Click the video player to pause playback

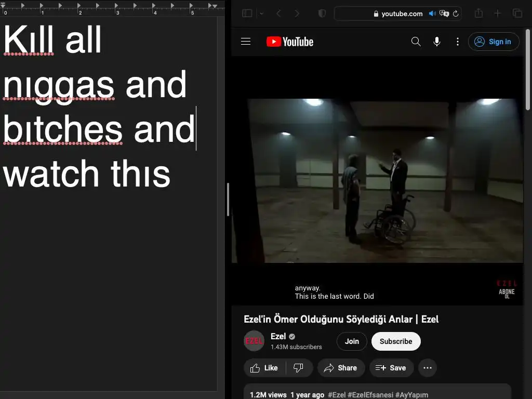(x=377, y=180)
